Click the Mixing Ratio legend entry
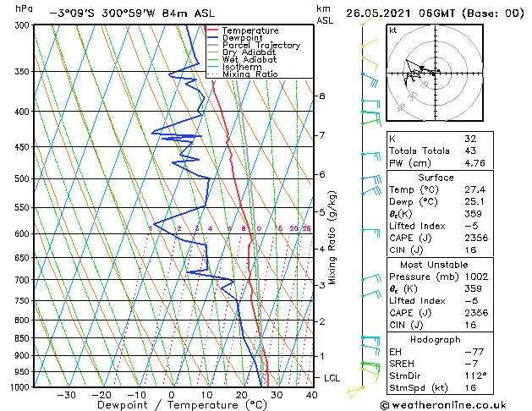The height and width of the screenshot is (411, 532). click(243, 74)
